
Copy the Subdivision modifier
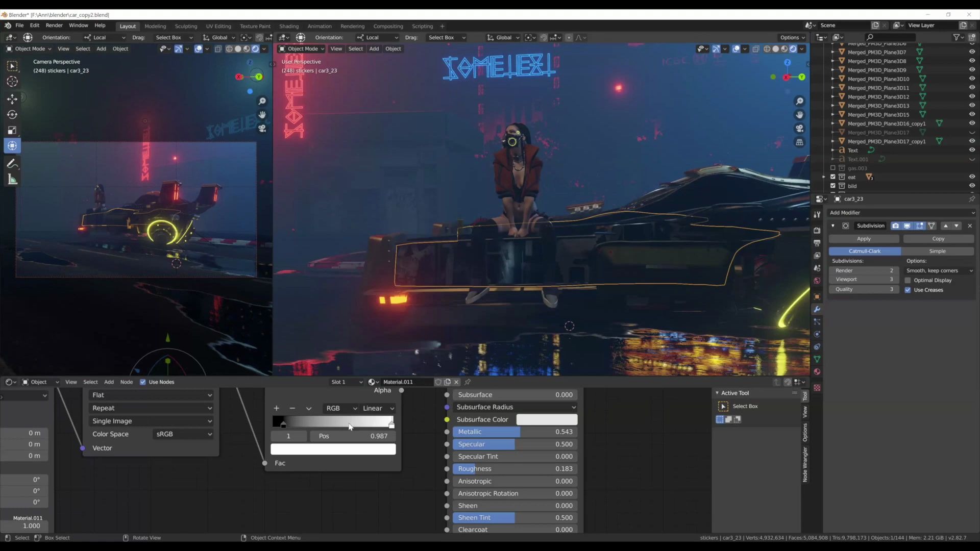[x=938, y=239]
